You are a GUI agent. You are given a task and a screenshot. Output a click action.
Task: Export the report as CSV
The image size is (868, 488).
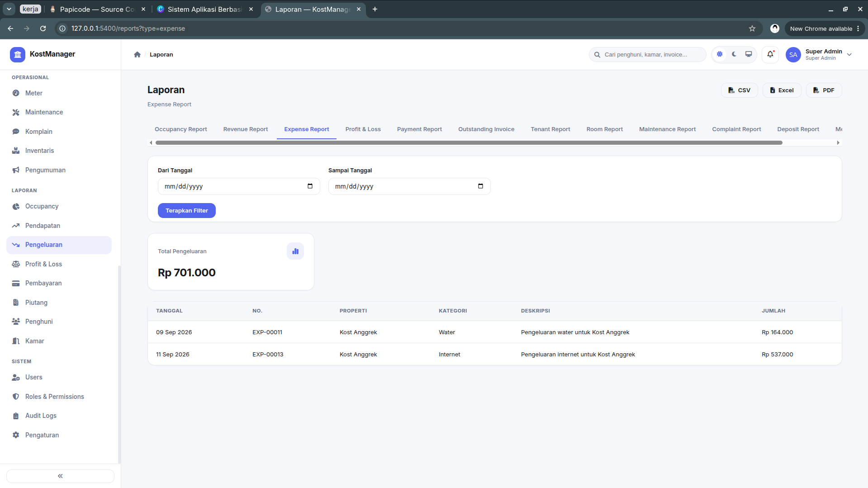click(739, 90)
